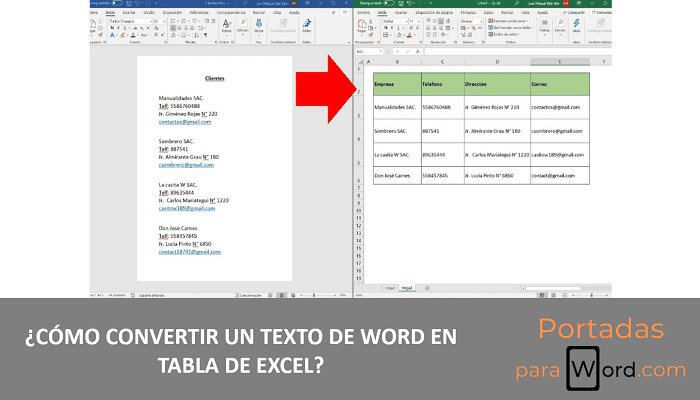Toggle underline in Word ribbon
The width and height of the screenshot is (700, 400).
(x=125, y=28)
